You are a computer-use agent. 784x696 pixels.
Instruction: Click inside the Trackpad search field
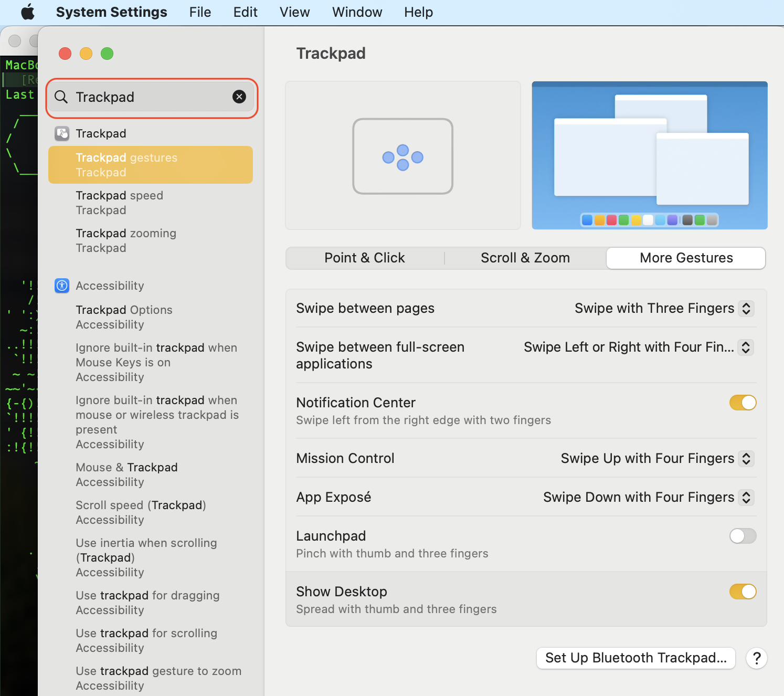tap(152, 97)
